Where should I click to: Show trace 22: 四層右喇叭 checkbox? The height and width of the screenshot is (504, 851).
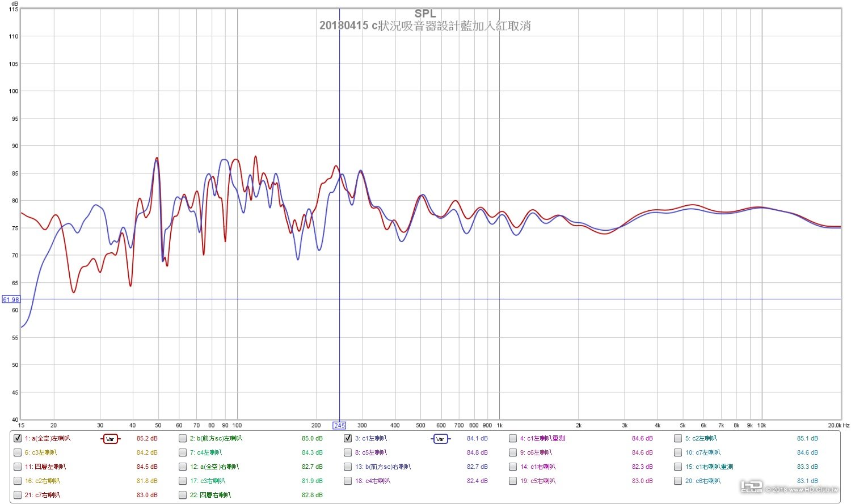tap(183, 495)
